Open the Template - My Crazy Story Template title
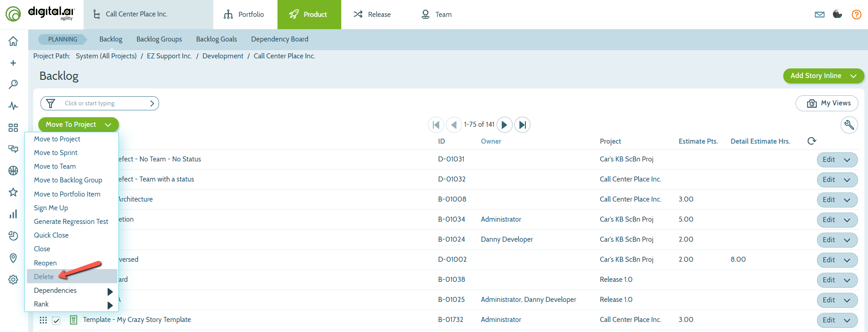Screen dimensions: 868x332 tap(137, 320)
